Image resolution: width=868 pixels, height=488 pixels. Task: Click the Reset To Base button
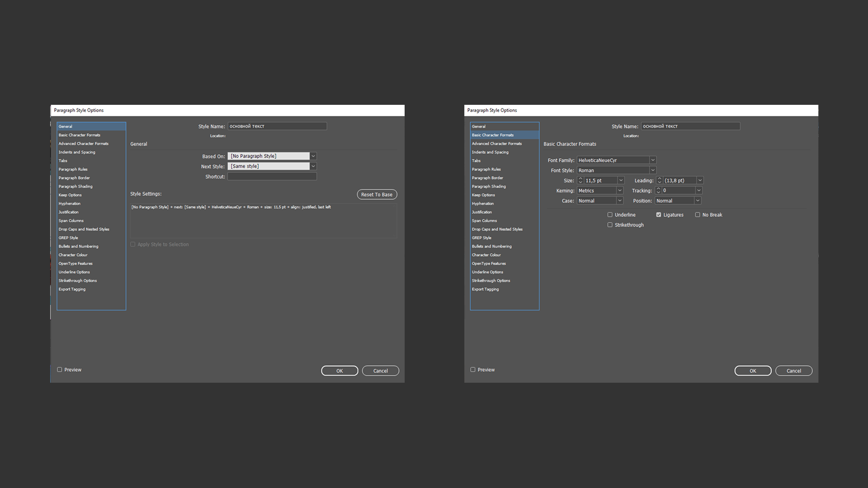[377, 194]
